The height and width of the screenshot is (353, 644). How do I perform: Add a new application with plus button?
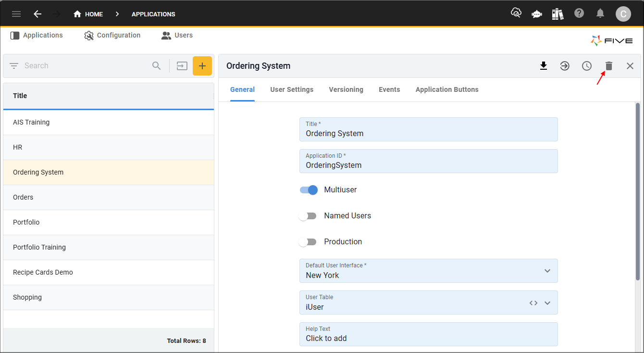point(202,66)
